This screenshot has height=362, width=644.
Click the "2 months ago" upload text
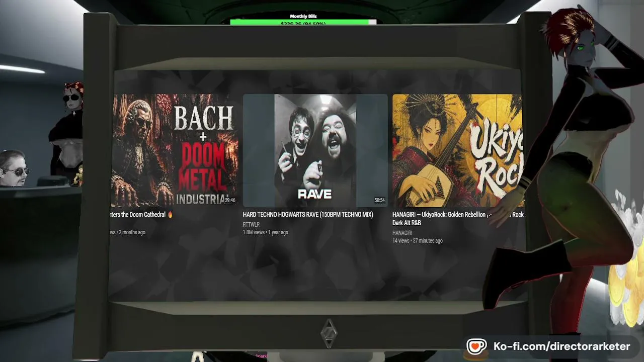point(132,232)
